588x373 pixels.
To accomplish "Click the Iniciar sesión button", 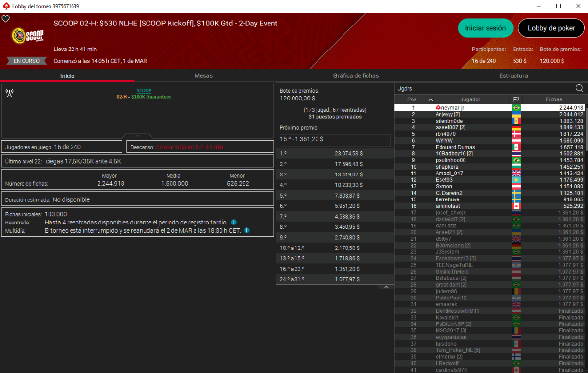I will click(x=485, y=28).
